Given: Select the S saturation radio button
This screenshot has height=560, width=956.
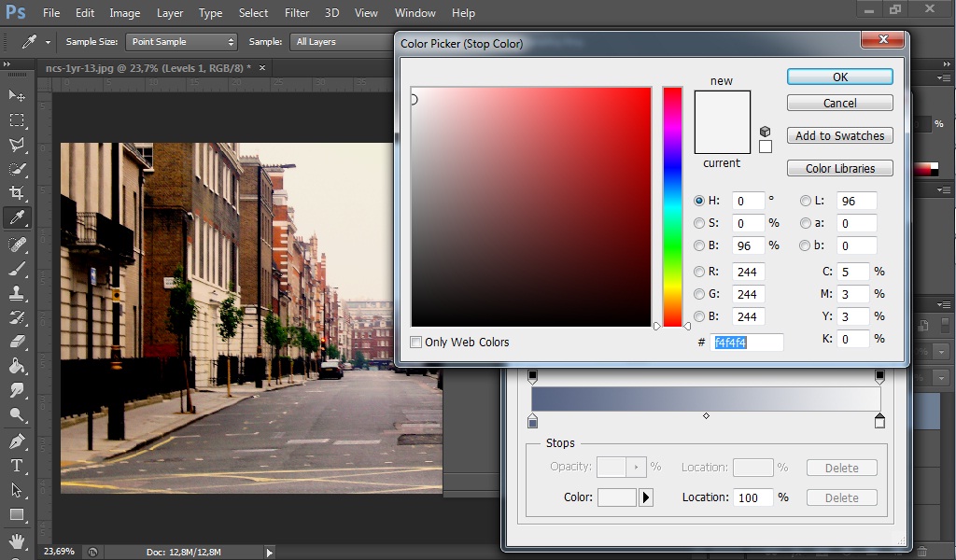Looking at the screenshot, I should (x=699, y=223).
